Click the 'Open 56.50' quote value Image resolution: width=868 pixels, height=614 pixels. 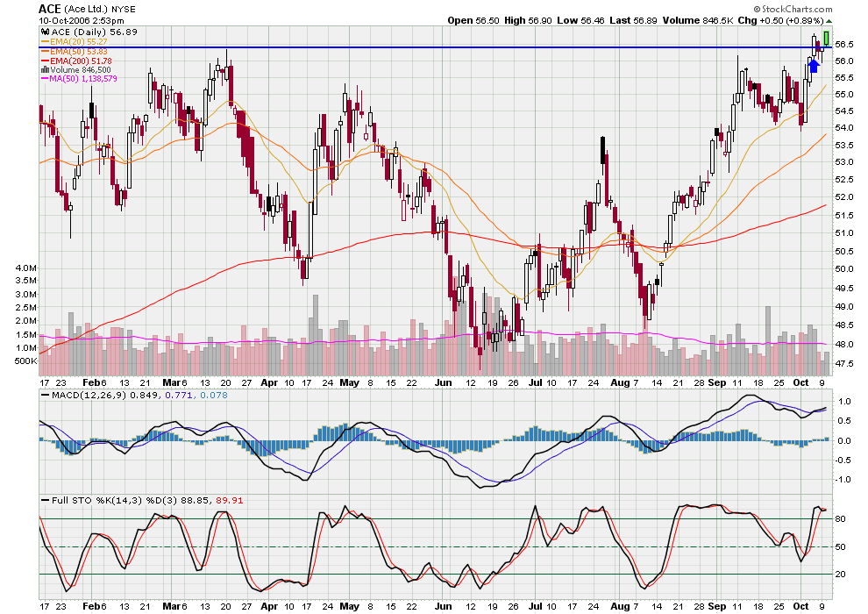coord(473,20)
